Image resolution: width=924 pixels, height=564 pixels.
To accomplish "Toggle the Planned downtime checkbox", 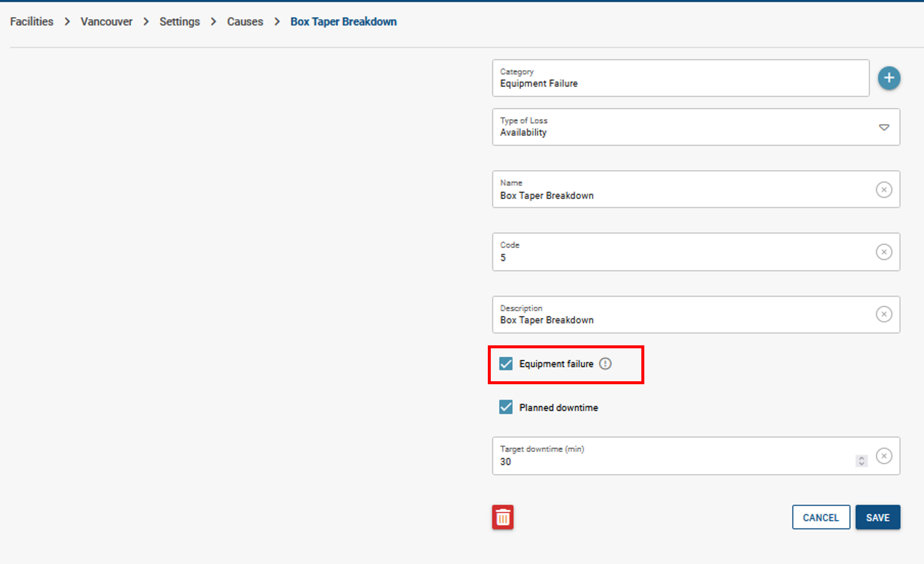I will coord(506,407).
